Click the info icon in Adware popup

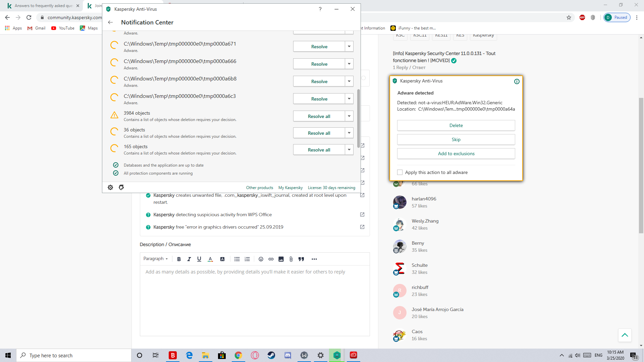tap(517, 81)
